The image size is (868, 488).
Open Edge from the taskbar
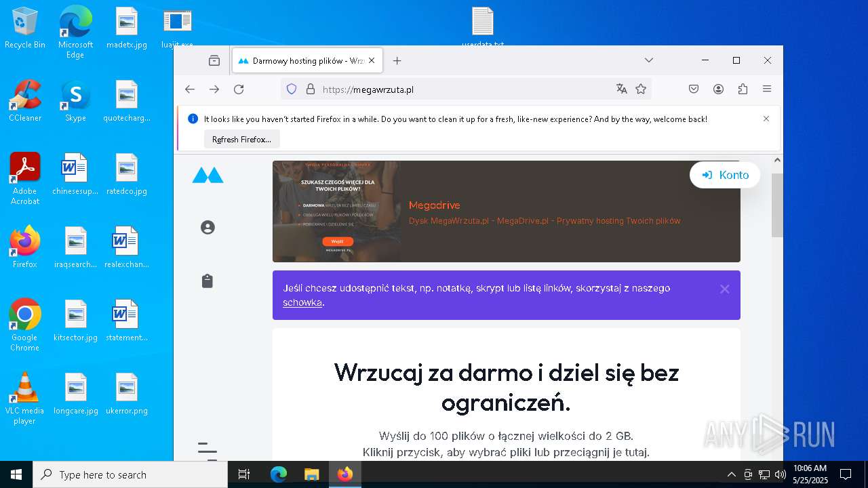pyautogui.click(x=279, y=474)
